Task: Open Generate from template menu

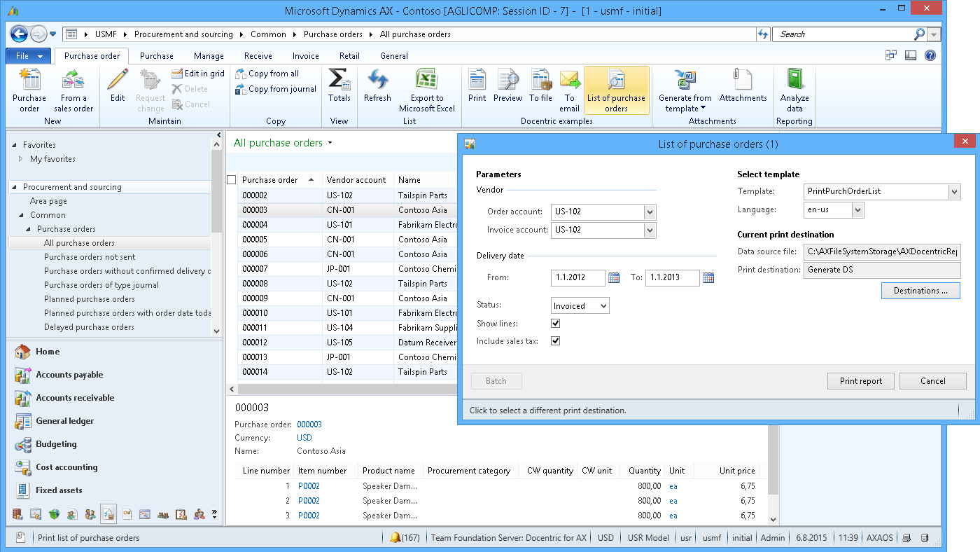Action: click(x=685, y=90)
